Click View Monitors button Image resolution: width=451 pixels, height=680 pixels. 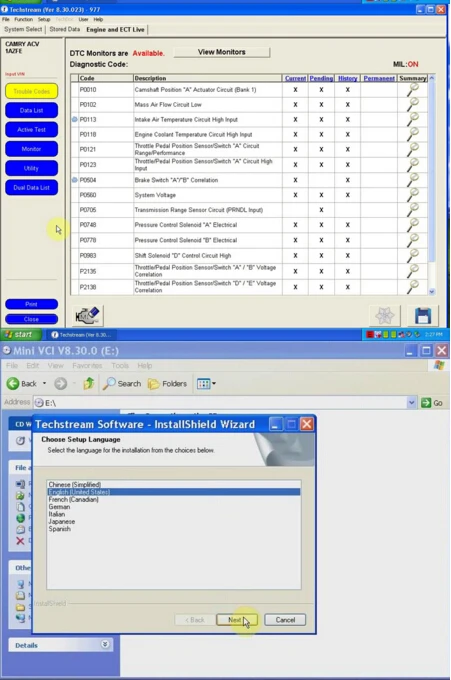tap(222, 52)
